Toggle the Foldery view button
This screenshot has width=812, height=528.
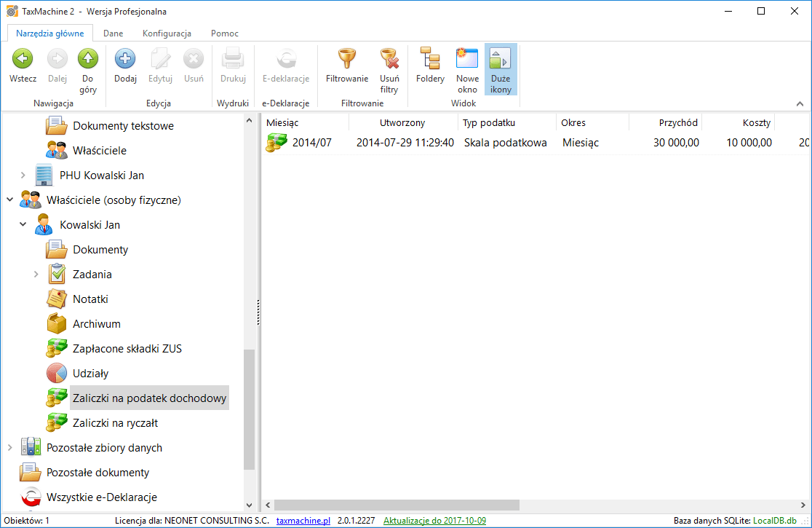tap(430, 60)
